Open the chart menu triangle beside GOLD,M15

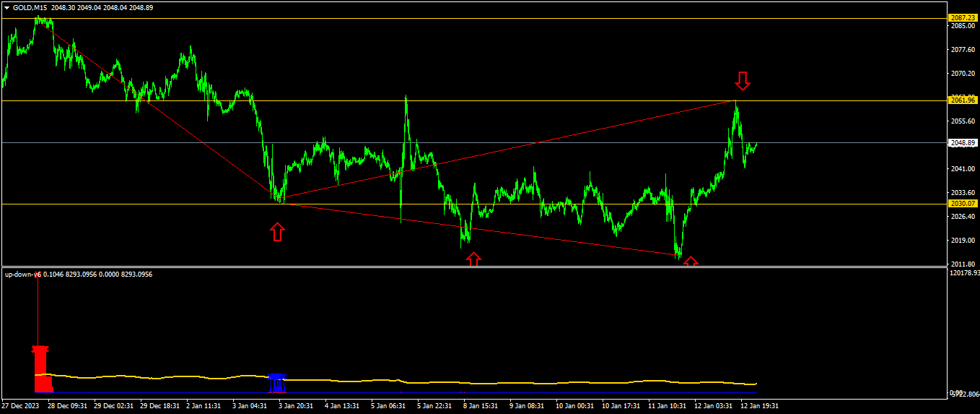6,7
